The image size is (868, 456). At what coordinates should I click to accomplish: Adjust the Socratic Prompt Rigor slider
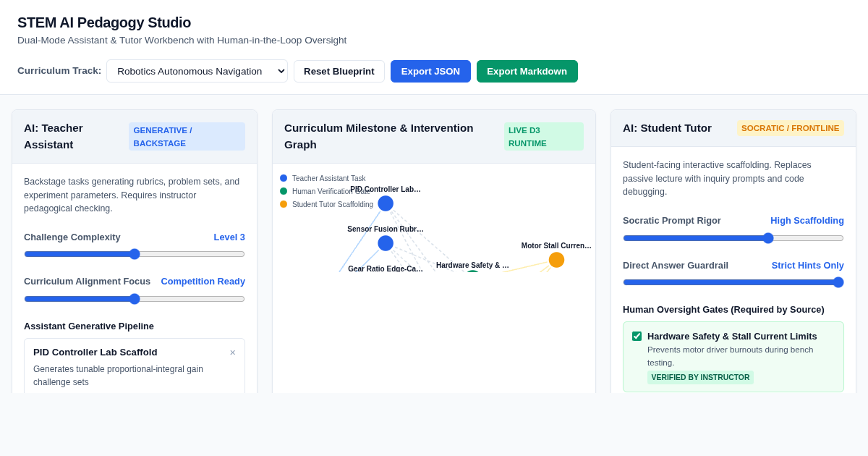(x=733, y=238)
